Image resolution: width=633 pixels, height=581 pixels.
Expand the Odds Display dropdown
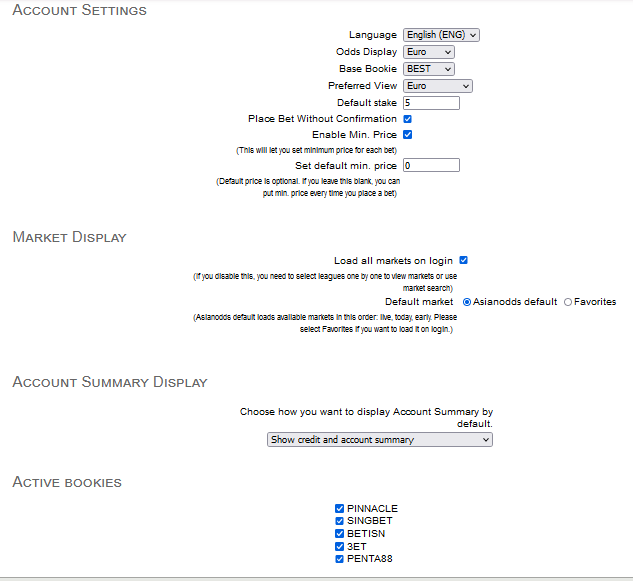click(428, 52)
